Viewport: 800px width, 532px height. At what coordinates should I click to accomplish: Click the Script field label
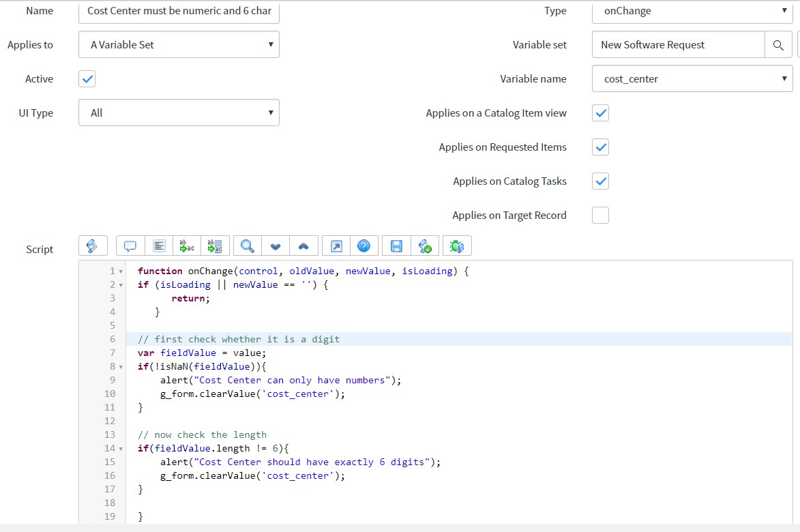(40, 250)
